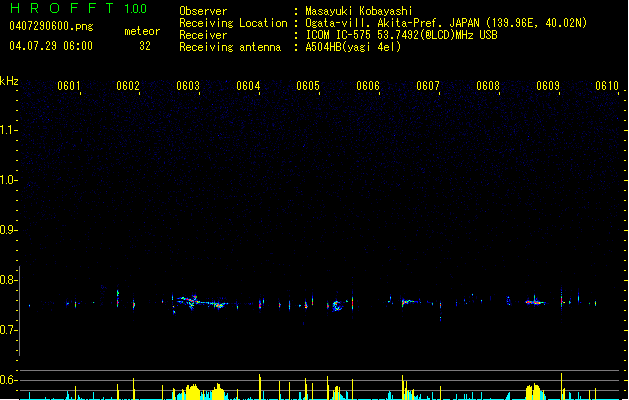The image size is (629, 400).
Task: Click the 'Receiving Location' field label
Action: click(x=233, y=23)
